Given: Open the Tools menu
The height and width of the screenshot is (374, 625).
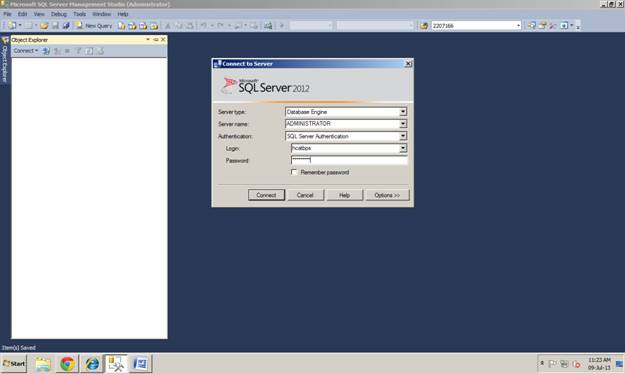Looking at the screenshot, I should (79, 14).
